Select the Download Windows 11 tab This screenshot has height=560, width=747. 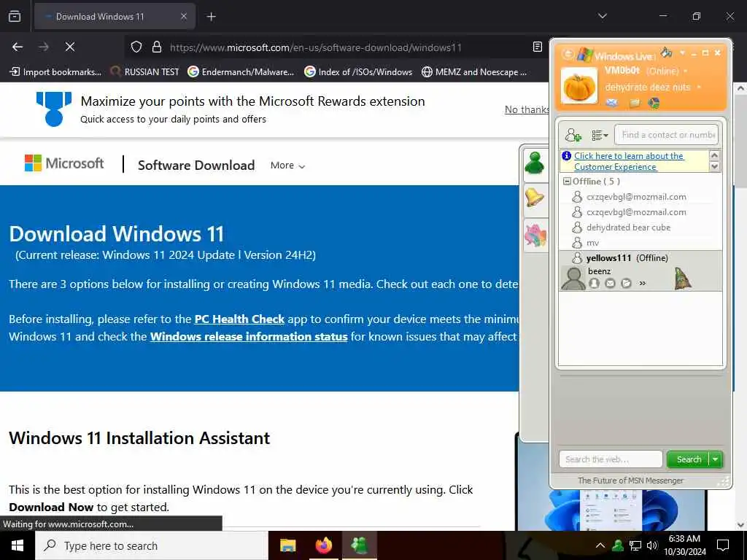tap(115, 16)
